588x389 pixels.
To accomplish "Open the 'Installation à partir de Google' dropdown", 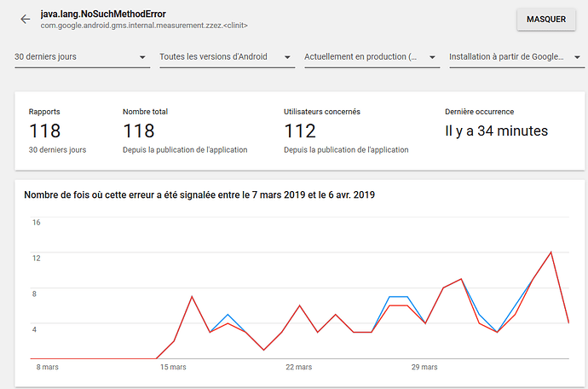I will click(x=516, y=57).
